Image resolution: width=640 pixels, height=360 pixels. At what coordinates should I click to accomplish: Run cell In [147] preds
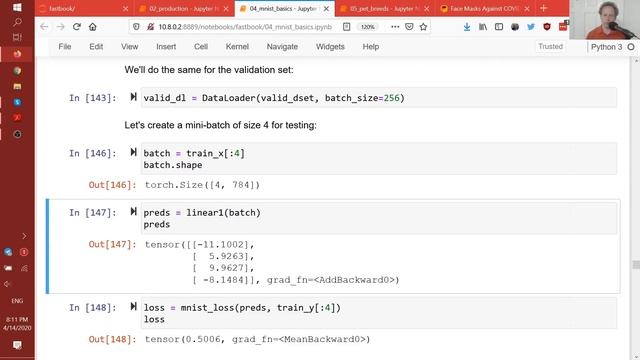tap(133, 211)
